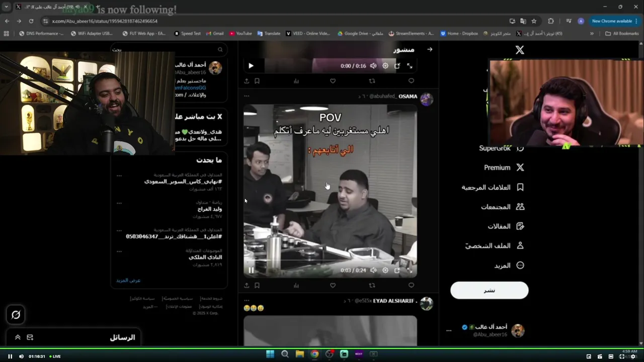Screen dimensions: 644x362
Task: Compose a new message in the Messages drawer
Action: coord(30,337)
